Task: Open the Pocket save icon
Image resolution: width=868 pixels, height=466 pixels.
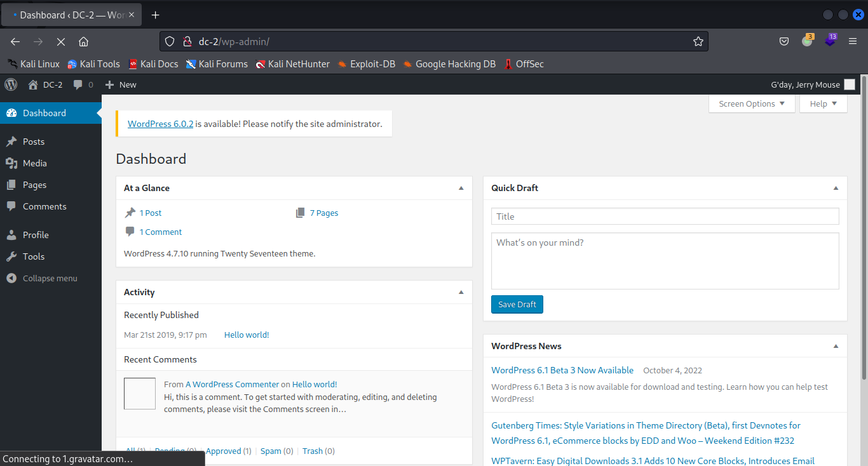Action: point(784,41)
